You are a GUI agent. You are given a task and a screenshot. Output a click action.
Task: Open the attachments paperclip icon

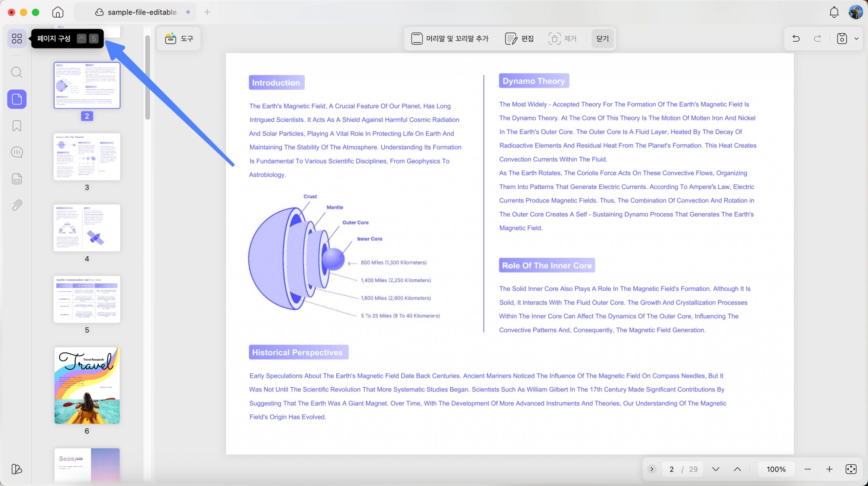point(17,205)
